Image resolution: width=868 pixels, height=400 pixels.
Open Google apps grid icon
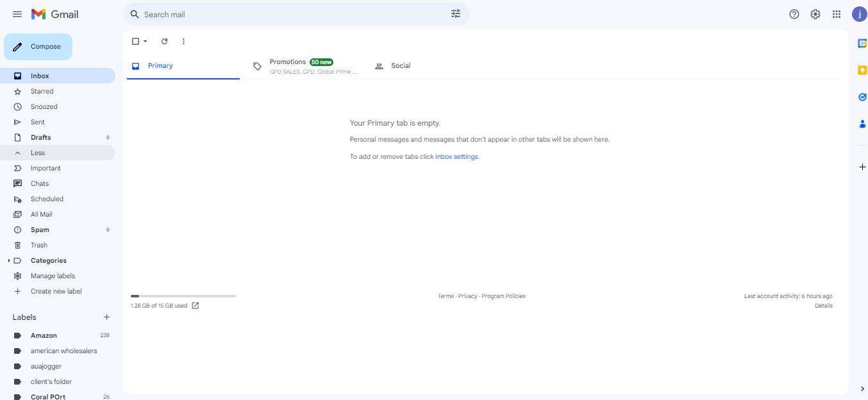[x=837, y=14]
